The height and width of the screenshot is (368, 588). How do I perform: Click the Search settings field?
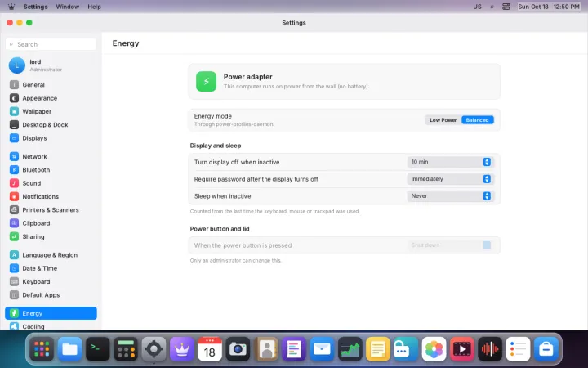click(51, 44)
